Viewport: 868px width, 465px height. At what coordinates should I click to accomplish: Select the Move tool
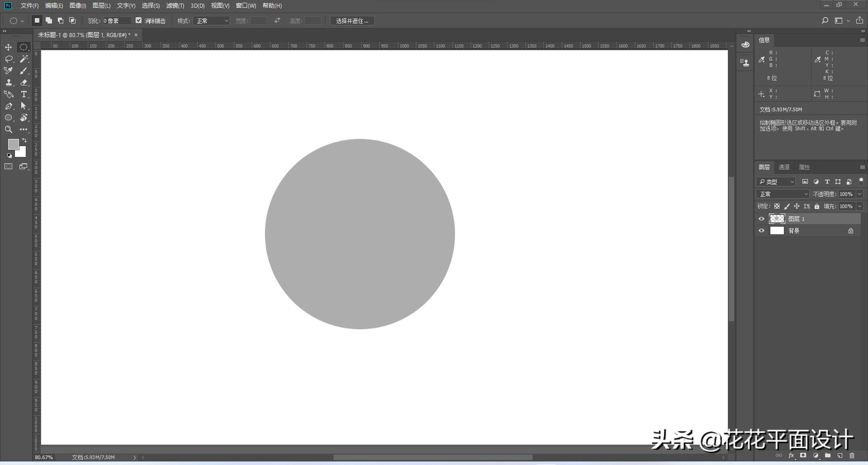[9, 47]
